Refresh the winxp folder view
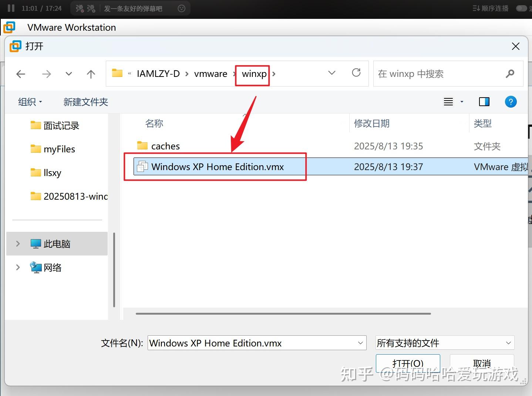 [x=356, y=73]
